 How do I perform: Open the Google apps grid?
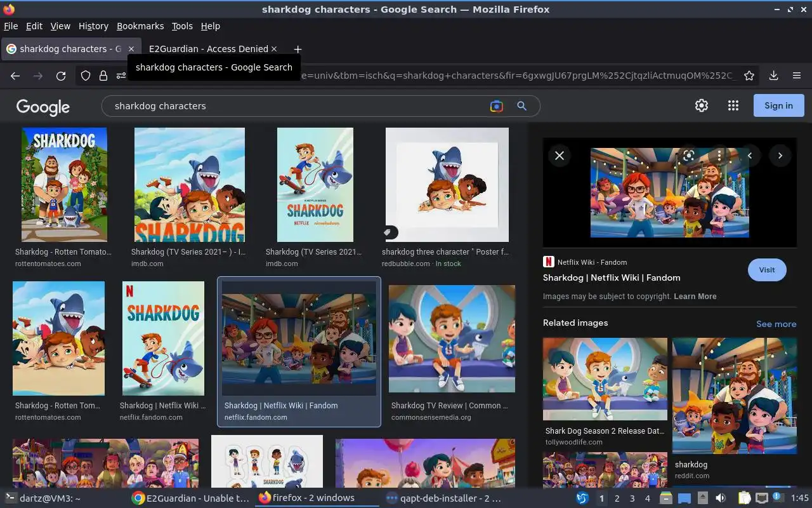[733, 106]
